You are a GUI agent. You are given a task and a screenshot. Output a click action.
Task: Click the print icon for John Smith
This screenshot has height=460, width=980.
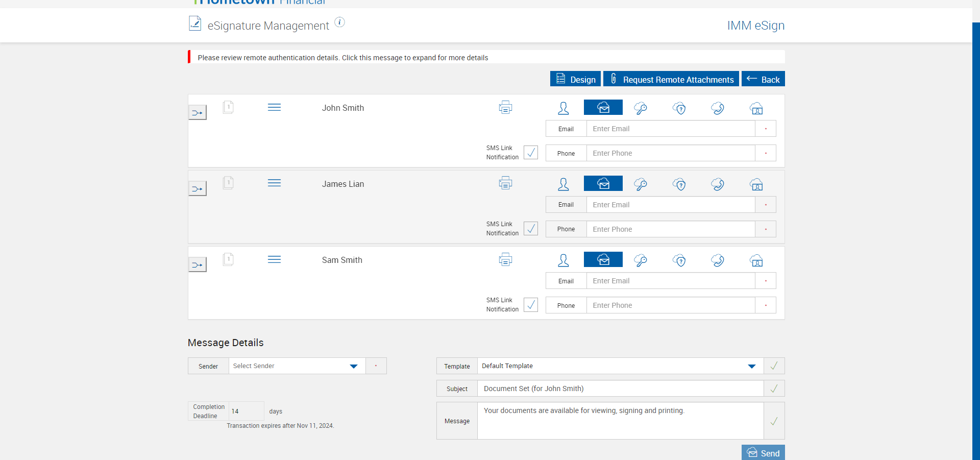click(505, 107)
